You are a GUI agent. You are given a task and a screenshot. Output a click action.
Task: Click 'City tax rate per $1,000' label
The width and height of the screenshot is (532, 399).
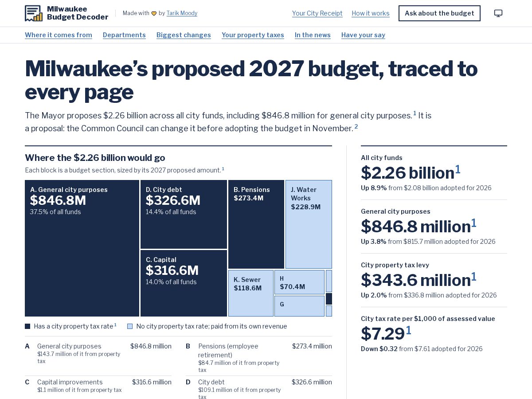click(x=428, y=319)
